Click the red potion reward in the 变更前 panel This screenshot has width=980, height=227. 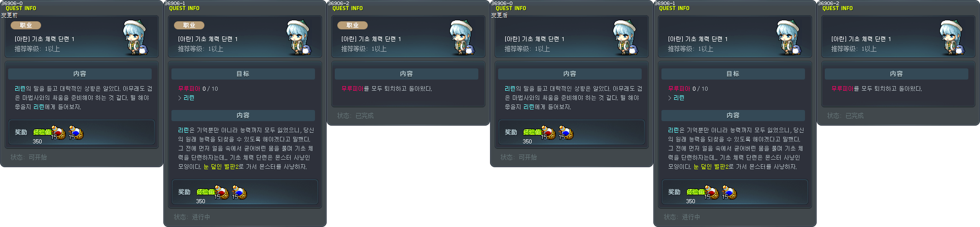[58, 133]
